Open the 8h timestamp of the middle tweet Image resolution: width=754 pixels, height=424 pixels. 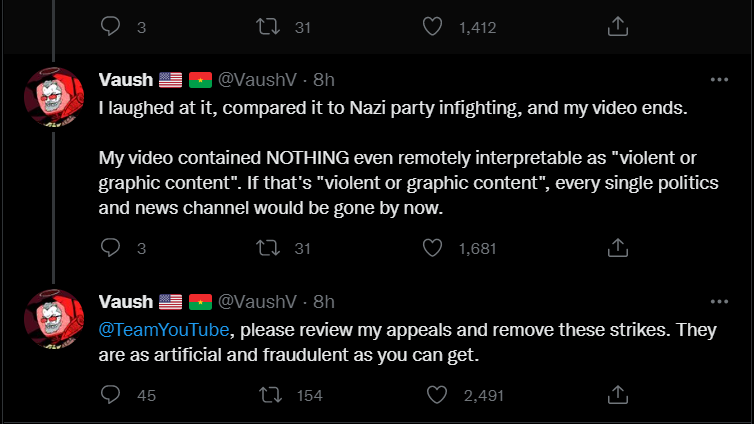[x=324, y=79]
